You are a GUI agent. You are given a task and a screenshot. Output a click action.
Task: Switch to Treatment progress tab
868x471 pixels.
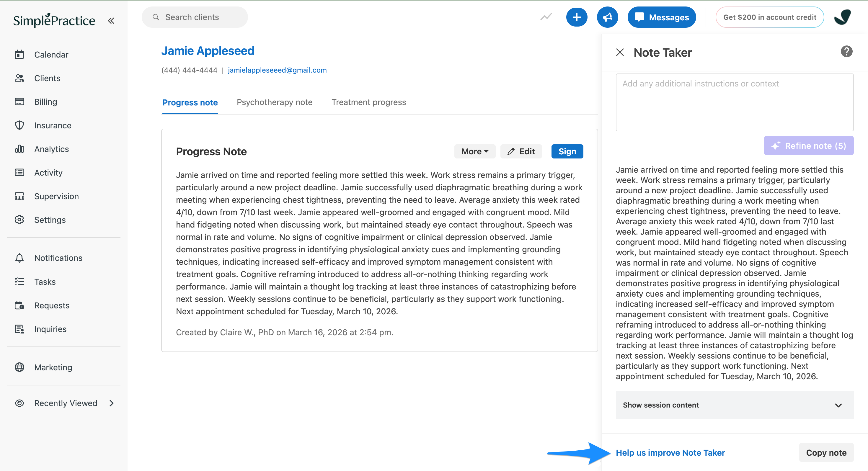369,102
